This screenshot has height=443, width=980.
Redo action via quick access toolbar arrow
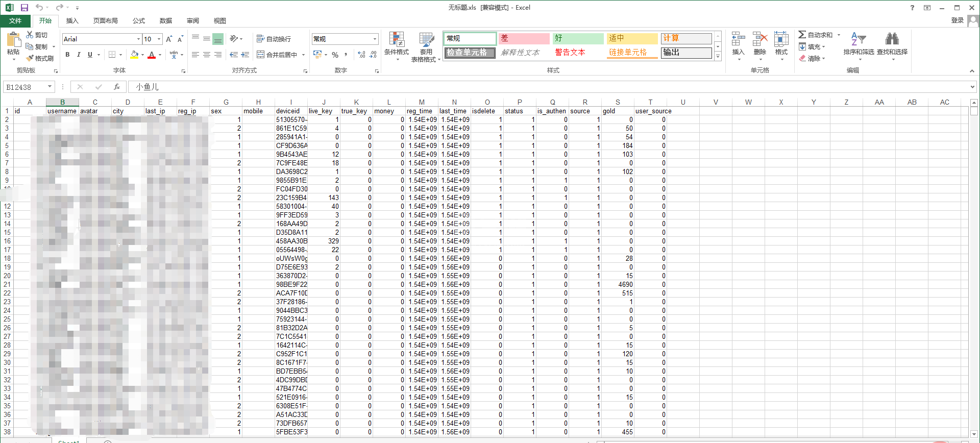pos(59,8)
